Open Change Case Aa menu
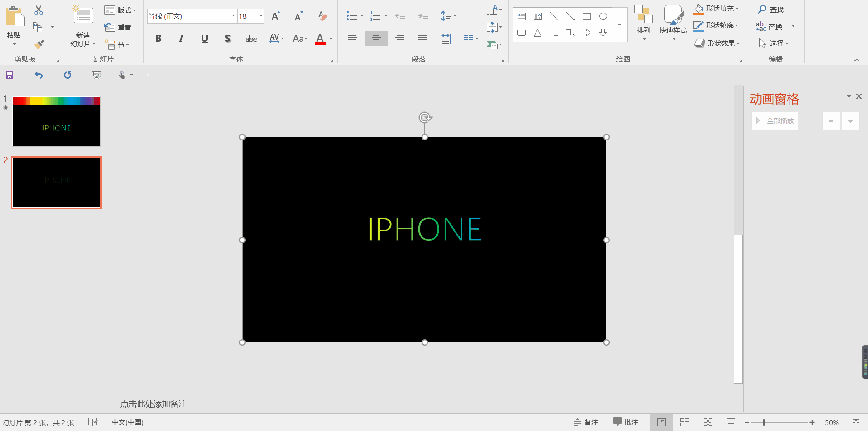Image resolution: width=868 pixels, height=431 pixels. click(x=300, y=39)
